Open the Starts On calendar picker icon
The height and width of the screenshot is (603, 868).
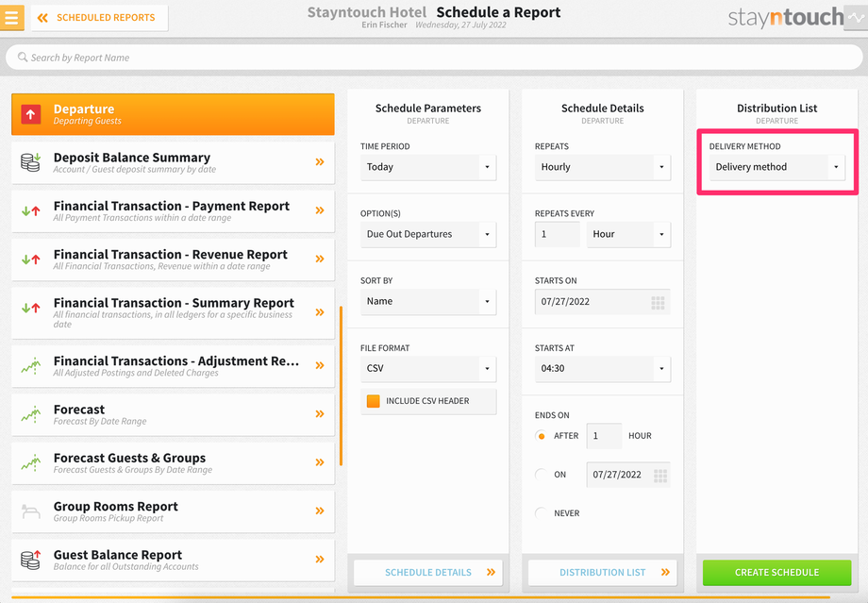(658, 302)
